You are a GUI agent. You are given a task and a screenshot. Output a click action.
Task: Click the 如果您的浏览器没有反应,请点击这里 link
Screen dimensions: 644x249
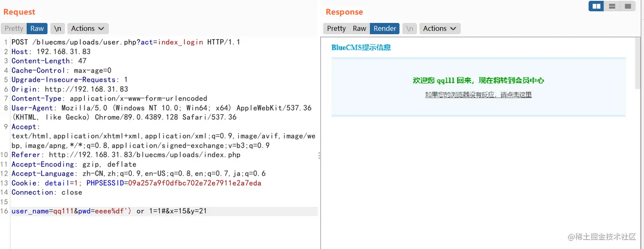[478, 95]
